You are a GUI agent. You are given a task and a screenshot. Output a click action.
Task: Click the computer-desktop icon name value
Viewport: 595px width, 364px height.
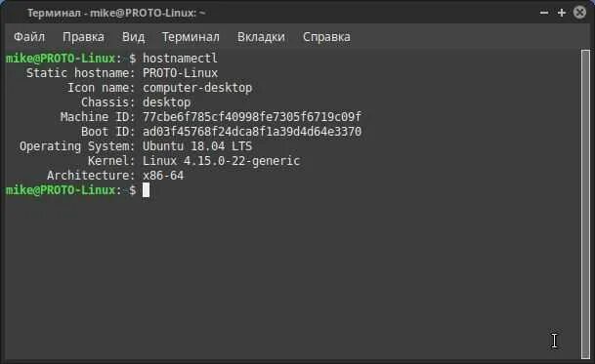[x=197, y=88]
